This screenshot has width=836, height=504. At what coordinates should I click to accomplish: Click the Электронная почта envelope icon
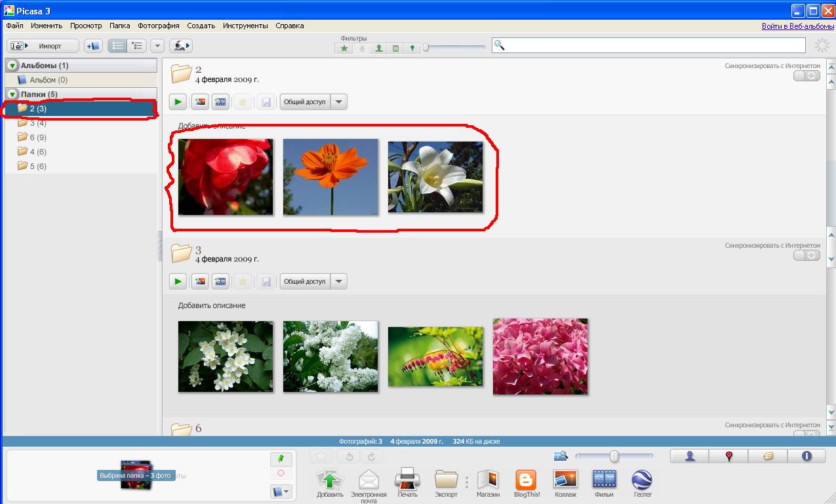369,486
